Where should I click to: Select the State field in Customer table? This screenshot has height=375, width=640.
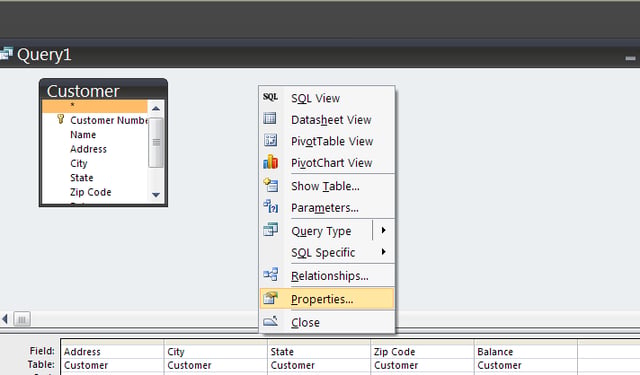(95, 178)
